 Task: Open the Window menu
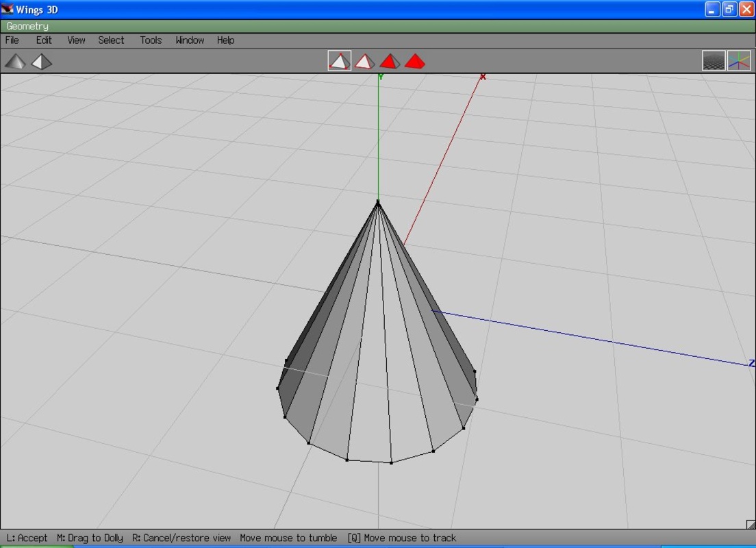pos(190,40)
